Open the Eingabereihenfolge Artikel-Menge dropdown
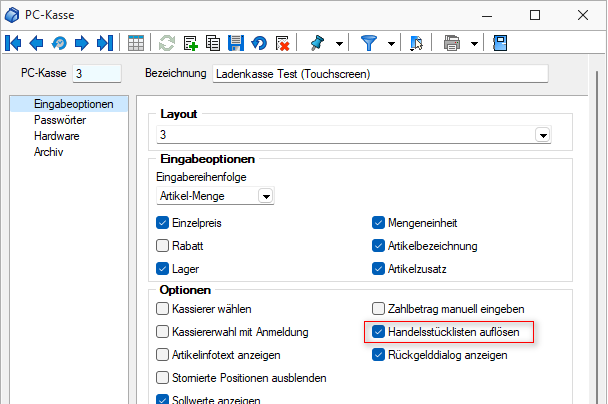Image resolution: width=608 pixels, height=404 pixels. point(266,196)
